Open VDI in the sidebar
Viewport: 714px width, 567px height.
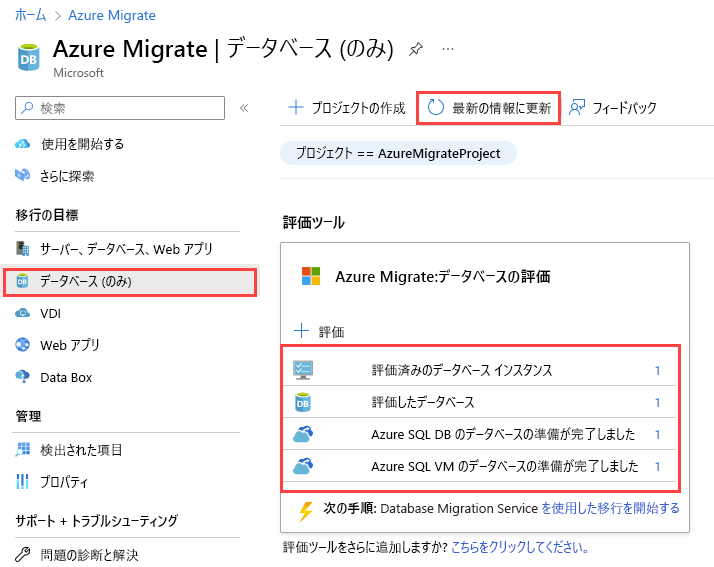(51, 314)
